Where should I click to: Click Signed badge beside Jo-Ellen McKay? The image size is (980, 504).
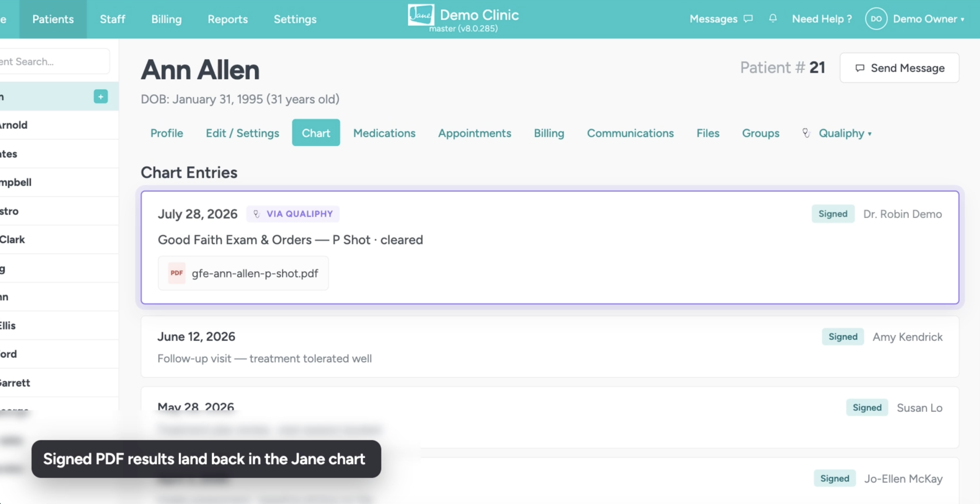tap(835, 478)
